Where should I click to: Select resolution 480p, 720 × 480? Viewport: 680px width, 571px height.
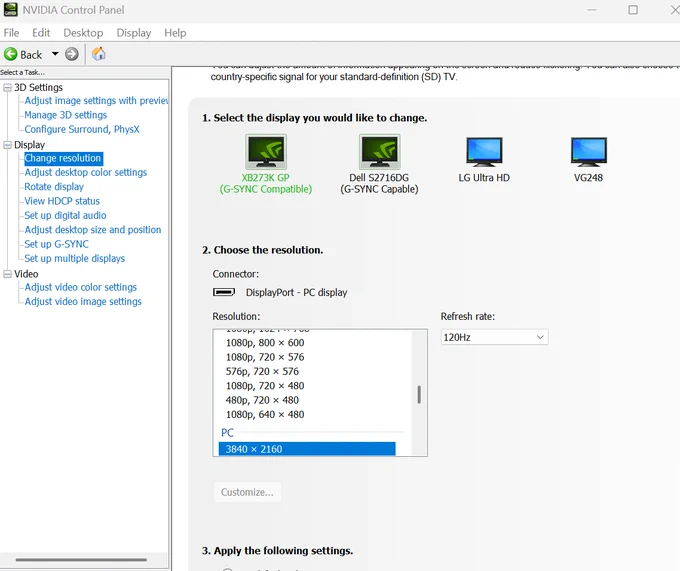coord(262,400)
